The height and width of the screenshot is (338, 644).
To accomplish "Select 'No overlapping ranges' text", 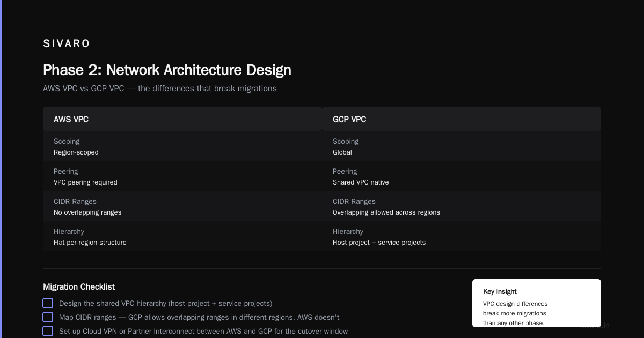I will pos(87,212).
